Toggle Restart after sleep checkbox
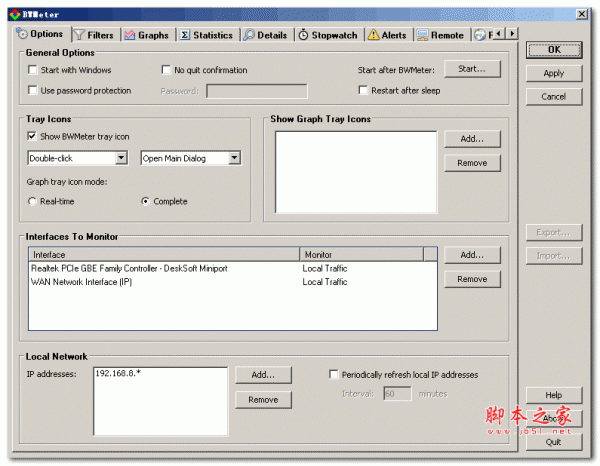Image resolution: width=600 pixels, height=466 pixels. (x=363, y=90)
